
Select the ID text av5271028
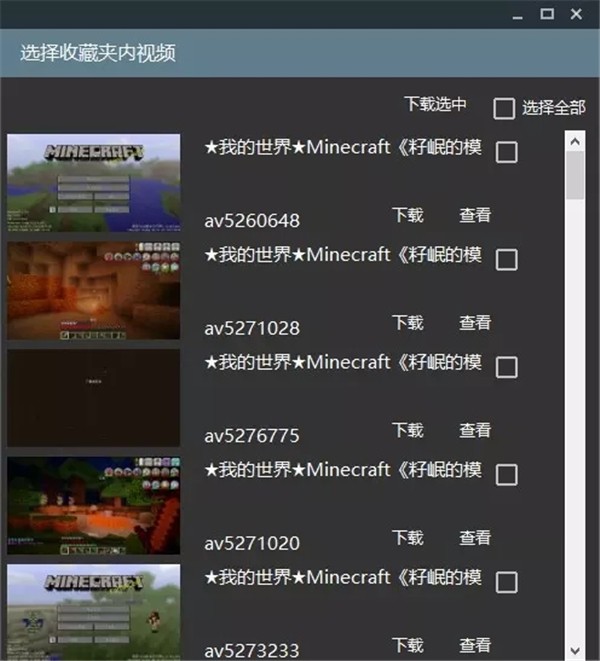(x=252, y=328)
